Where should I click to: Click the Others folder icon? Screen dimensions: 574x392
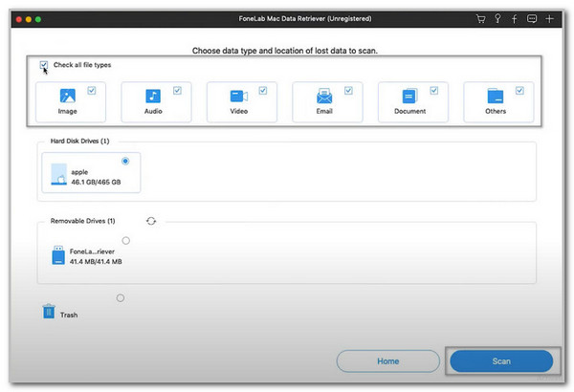tap(496, 96)
